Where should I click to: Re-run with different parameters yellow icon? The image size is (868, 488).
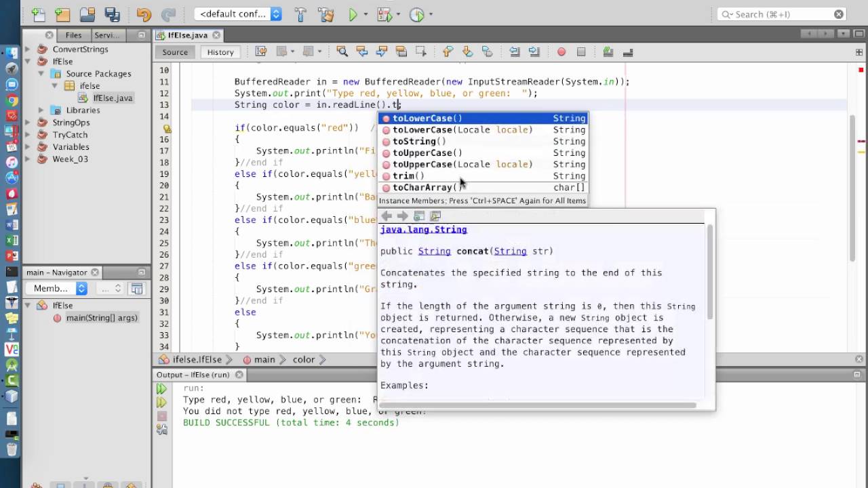161,403
